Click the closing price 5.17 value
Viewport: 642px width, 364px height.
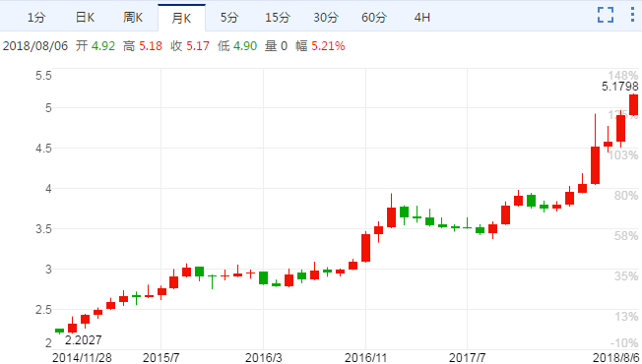(198, 46)
